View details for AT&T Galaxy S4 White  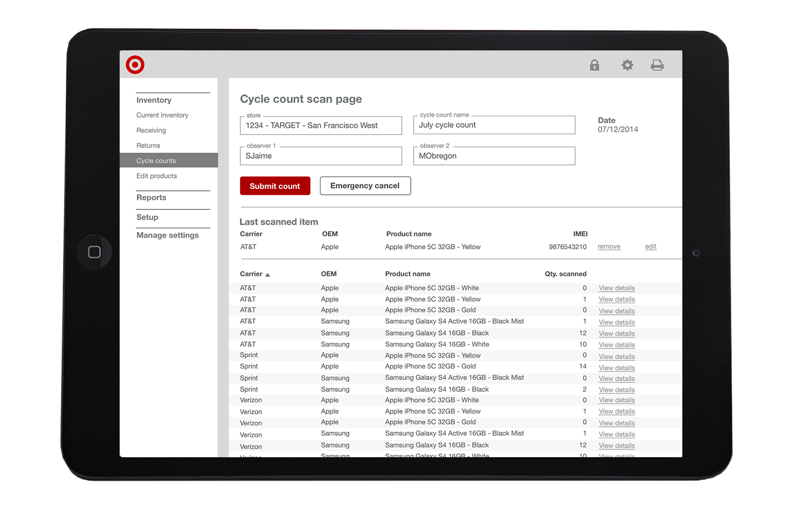(617, 345)
